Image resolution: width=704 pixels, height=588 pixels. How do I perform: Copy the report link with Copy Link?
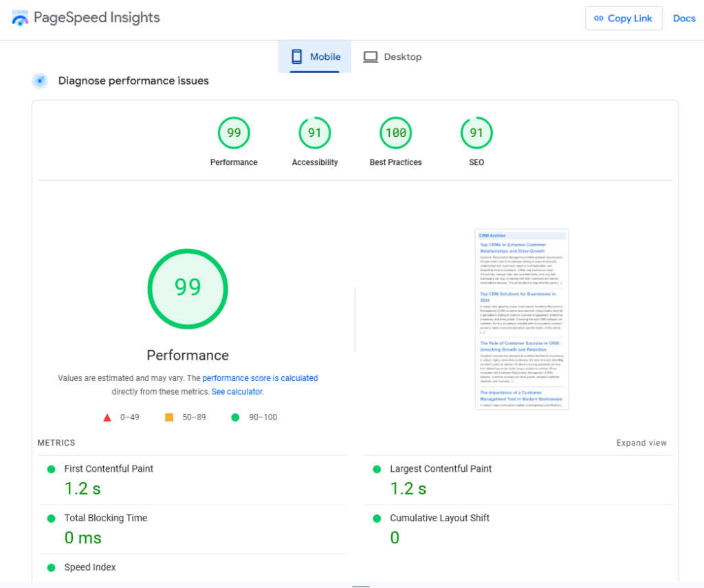click(x=623, y=19)
